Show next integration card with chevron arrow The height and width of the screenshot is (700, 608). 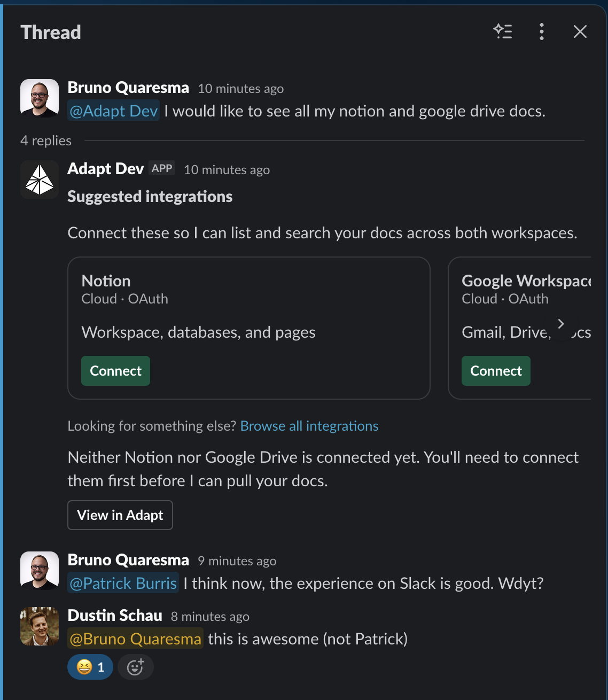560,324
